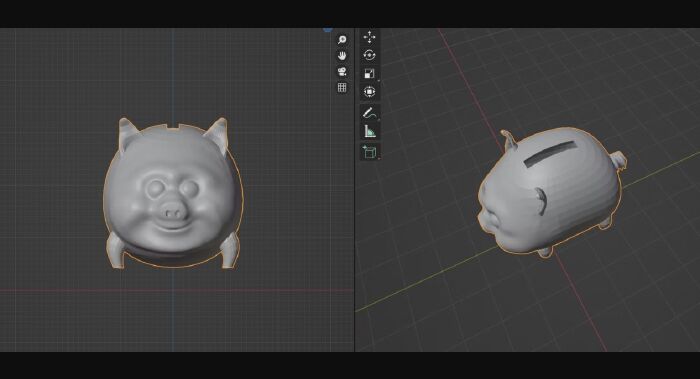Click the zoom magnifier navigation icon
The image size is (700, 379).
pos(342,40)
